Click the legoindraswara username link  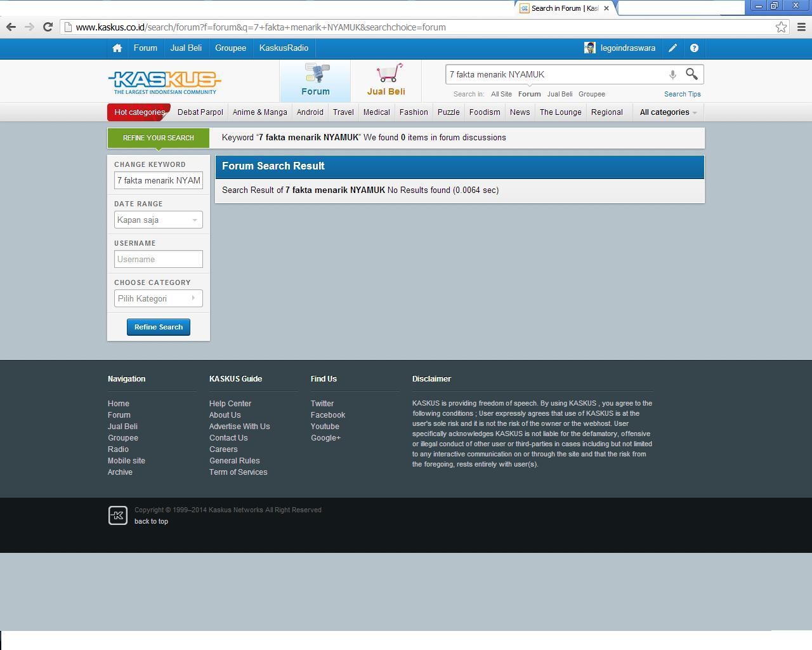click(628, 48)
